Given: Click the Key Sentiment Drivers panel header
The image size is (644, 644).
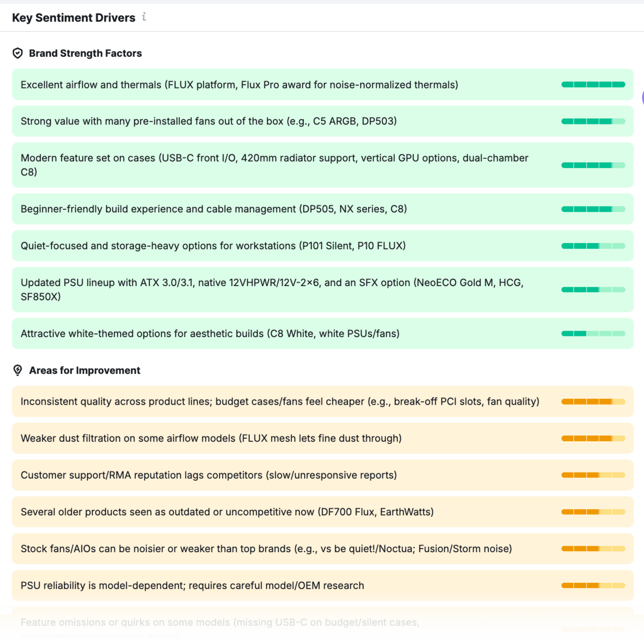Looking at the screenshot, I should click(x=74, y=17).
